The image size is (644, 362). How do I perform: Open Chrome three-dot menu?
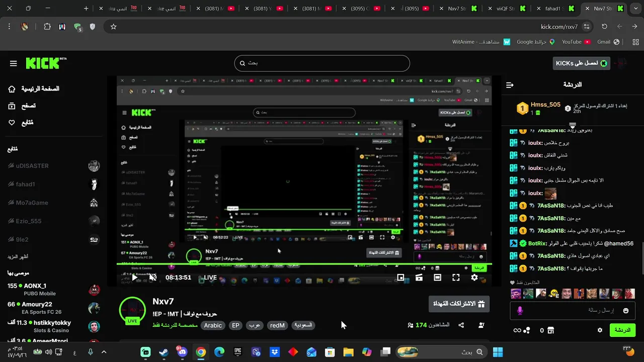pyautogui.click(x=9, y=27)
